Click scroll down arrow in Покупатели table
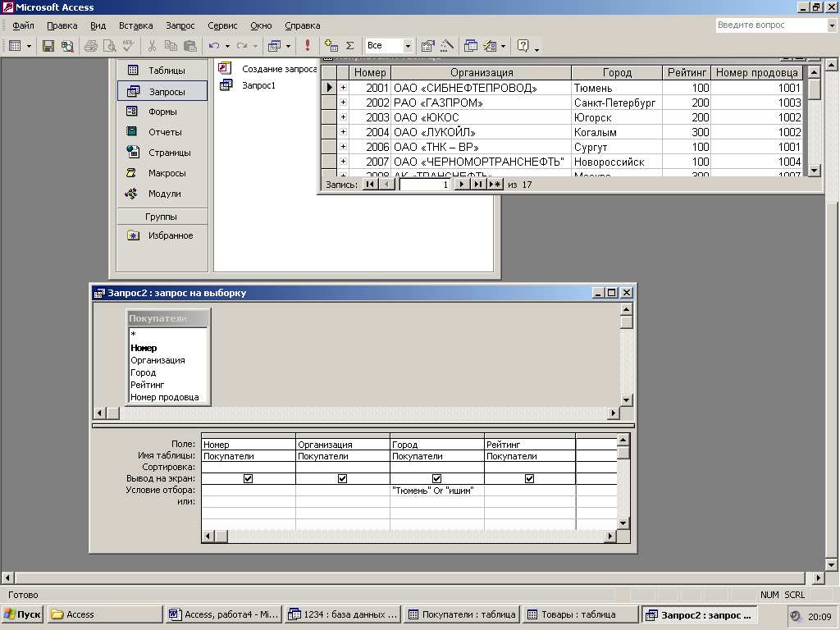The image size is (840, 630). [x=814, y=171]
